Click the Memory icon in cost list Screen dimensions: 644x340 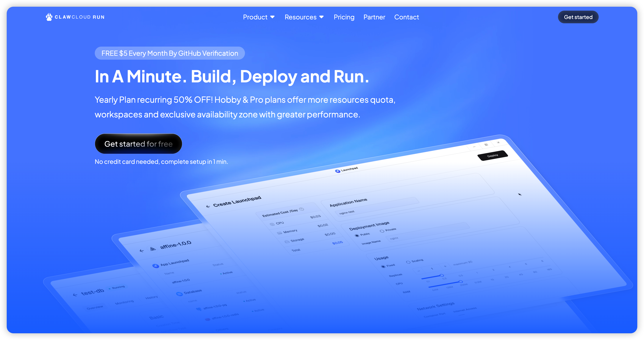pyautogui.click(x=279, y=233)
